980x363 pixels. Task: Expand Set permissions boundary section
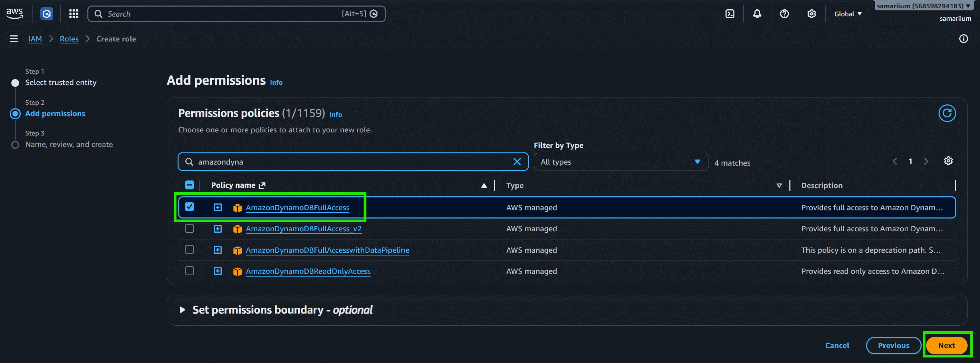click(x=182, y=310)
